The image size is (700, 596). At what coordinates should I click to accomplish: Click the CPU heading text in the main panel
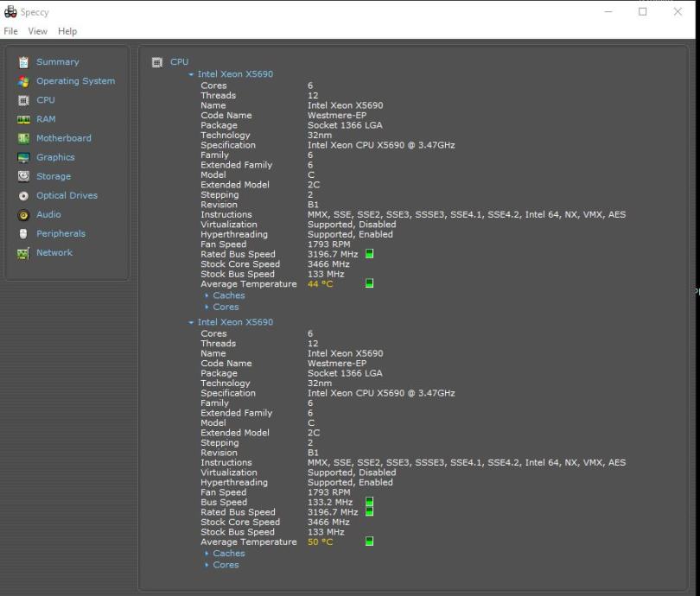pyautogui.click(x=180, y=62)
